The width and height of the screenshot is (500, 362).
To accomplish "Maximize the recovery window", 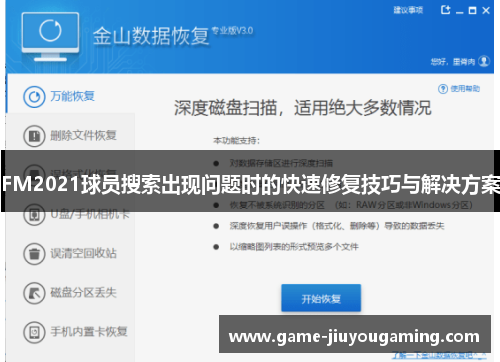I will [472, 11].
